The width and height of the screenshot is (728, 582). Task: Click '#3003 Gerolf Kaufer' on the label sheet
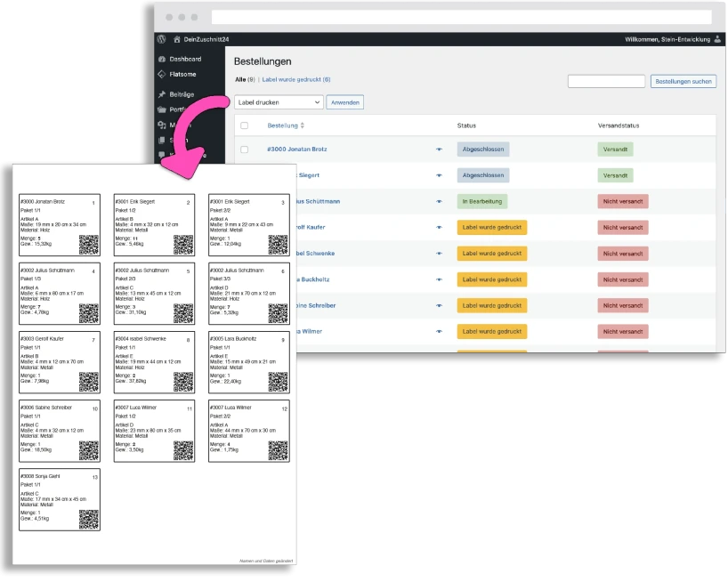pos(42,339)
